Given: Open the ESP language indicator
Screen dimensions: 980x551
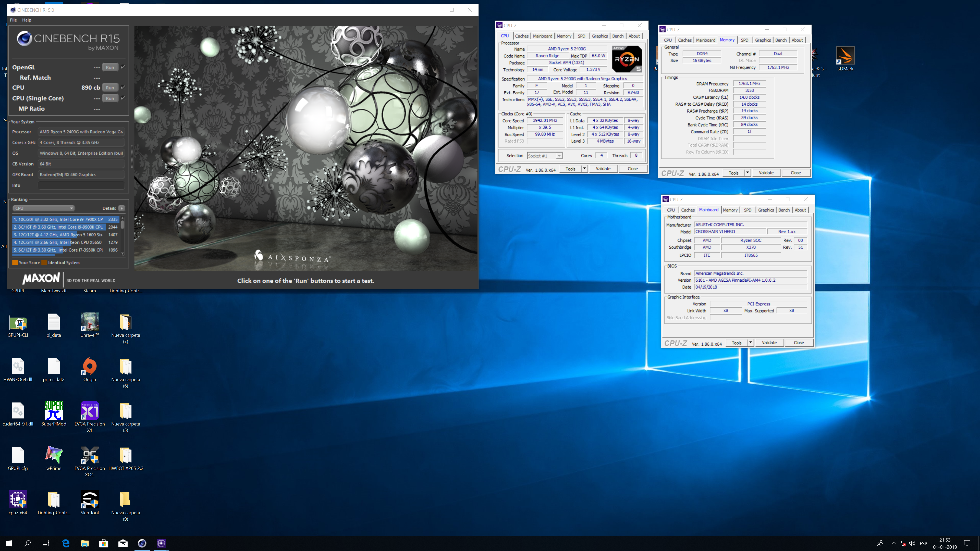Looking at the screenshot, I should click(x=923, y=543).
